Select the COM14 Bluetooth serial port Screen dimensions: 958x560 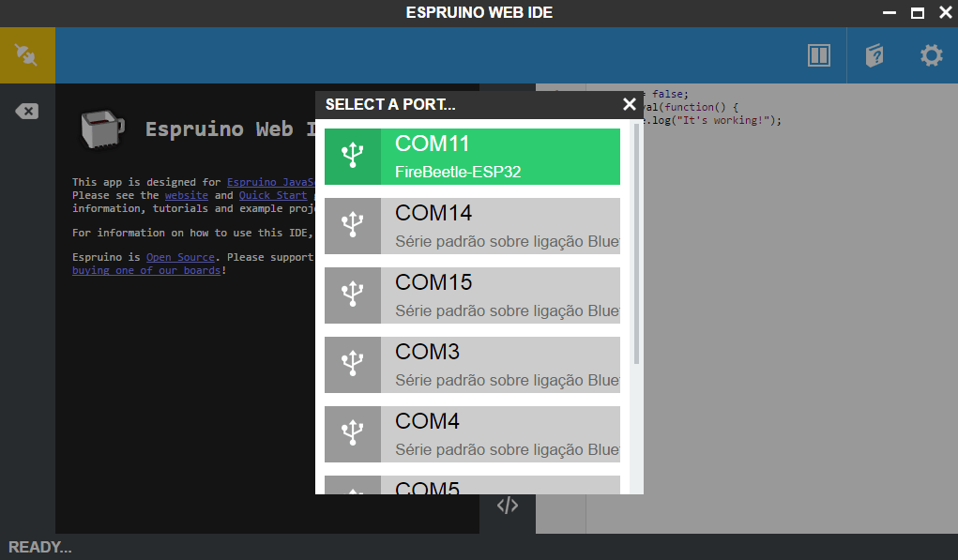472,225
